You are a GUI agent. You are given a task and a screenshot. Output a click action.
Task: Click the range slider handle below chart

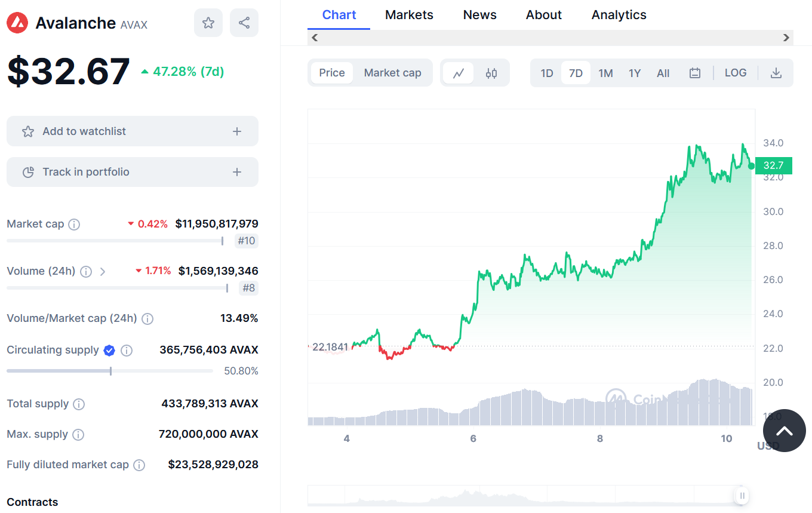[x=742, y=495]
